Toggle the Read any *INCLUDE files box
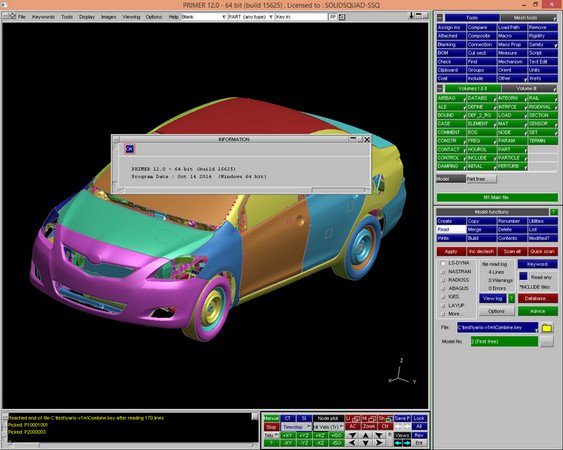The height and width of the screenshot is (450, 563). pyautogui.click(x=524, y=276)
